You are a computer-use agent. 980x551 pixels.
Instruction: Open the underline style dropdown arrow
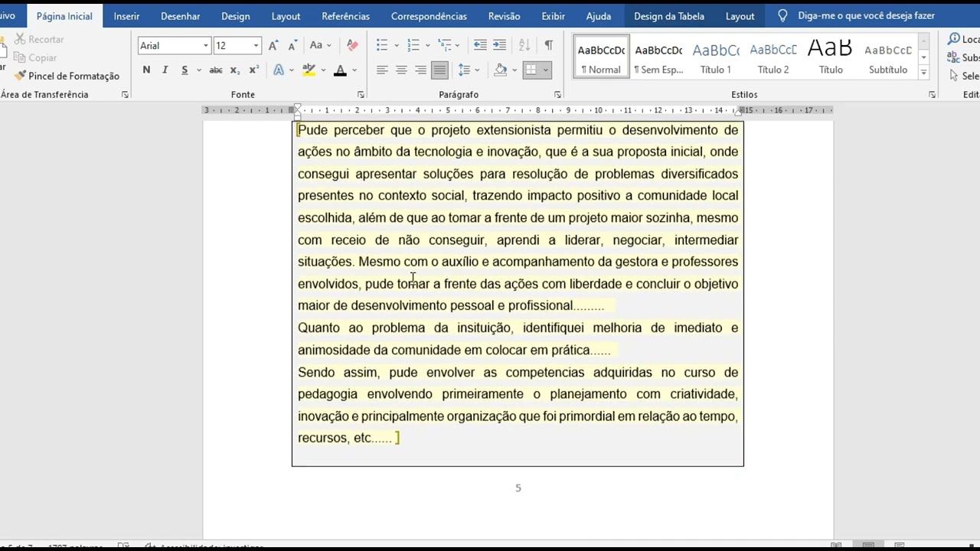[198, 70]
